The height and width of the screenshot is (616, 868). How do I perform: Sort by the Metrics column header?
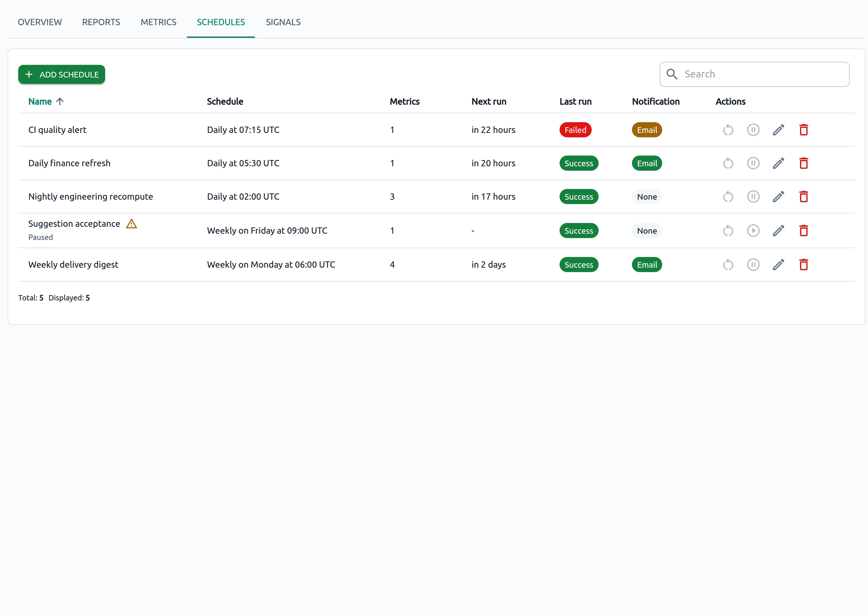tap(404, 102)
